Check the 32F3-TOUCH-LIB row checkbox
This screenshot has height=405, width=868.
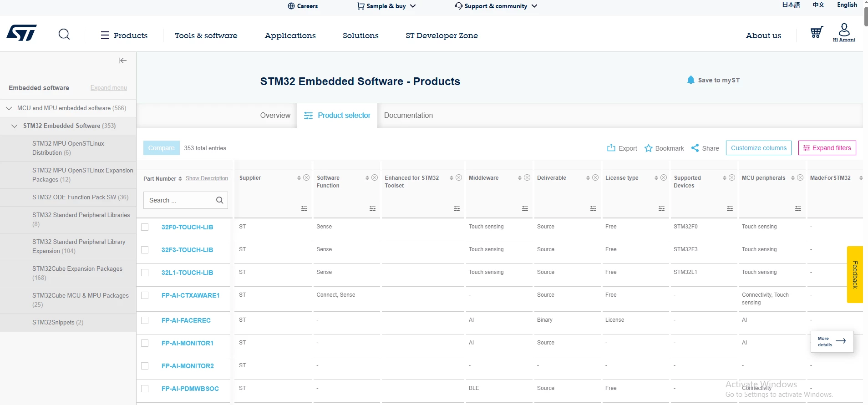145,250
